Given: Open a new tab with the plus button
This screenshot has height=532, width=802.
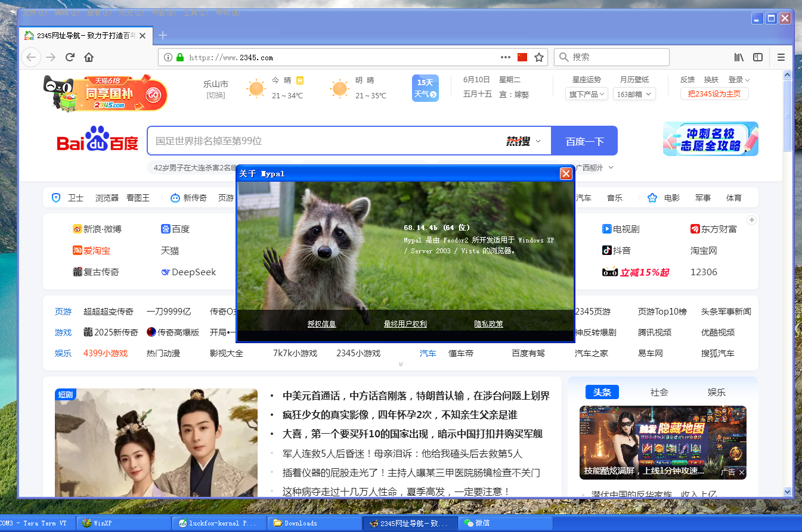Looking at the screenshot, I should (163, 35).
